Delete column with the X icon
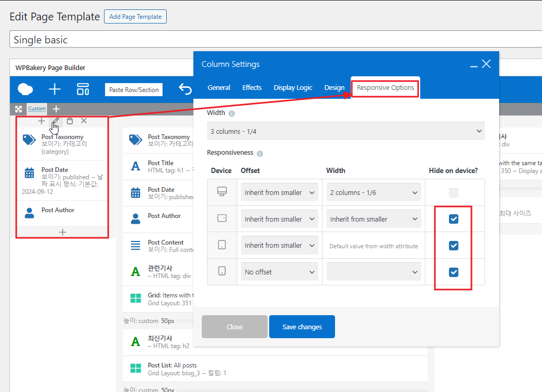 click(x=84, y=121)
